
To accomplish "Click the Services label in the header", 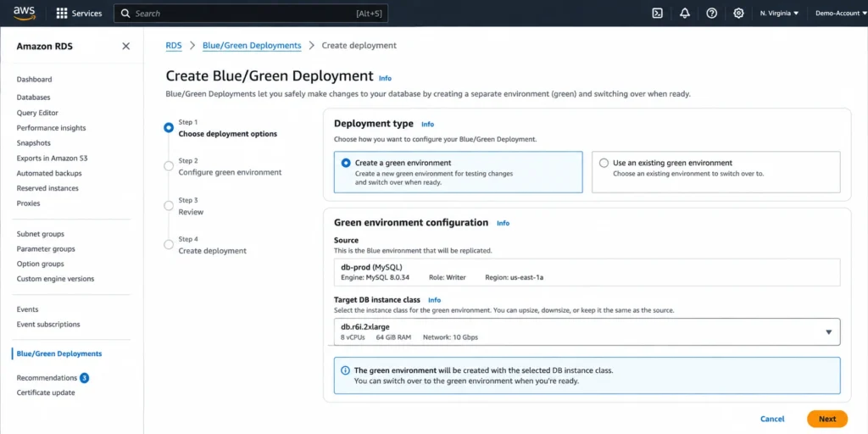I will (x=87, y=14).
